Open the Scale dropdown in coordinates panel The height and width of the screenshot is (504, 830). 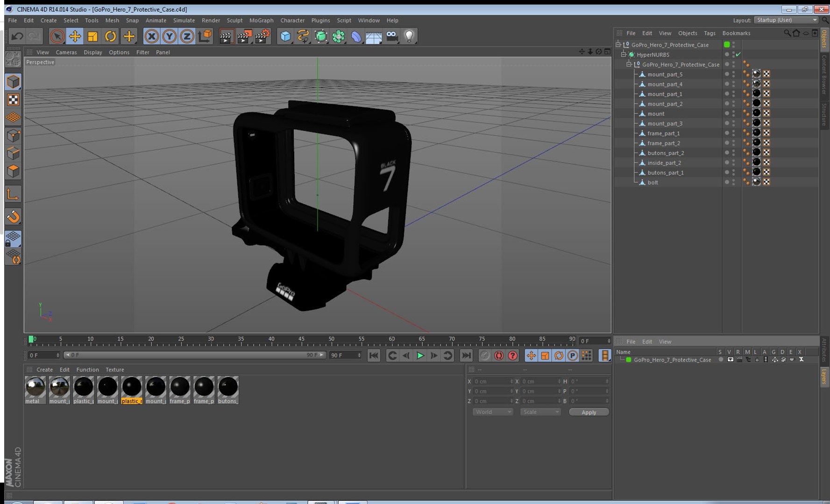[x=540, y=412]
